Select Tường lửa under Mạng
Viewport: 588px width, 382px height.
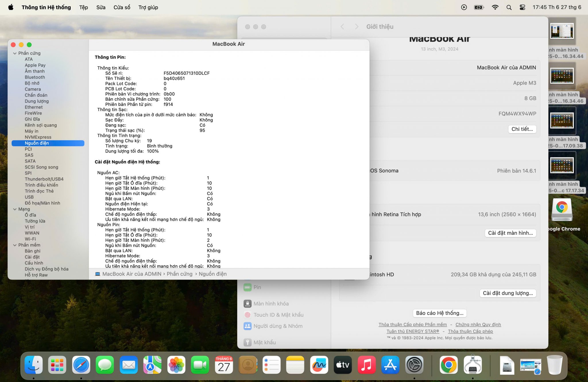tap(35, 221)
